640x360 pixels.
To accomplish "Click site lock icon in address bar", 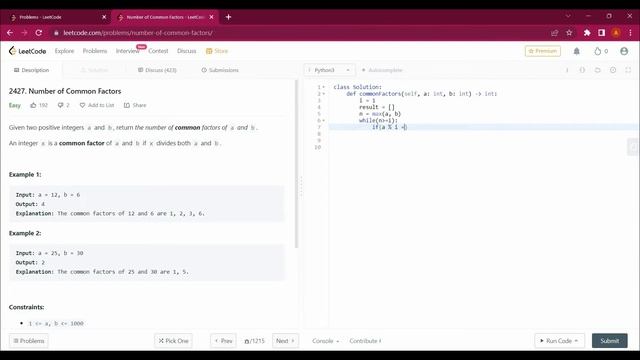I will click(x=56, y=33).
